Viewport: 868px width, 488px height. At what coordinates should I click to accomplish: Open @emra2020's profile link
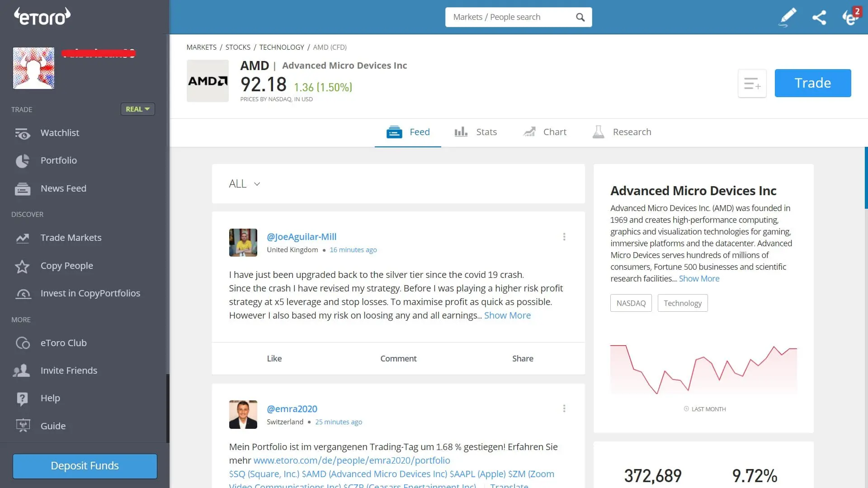(x=292, y=408)
